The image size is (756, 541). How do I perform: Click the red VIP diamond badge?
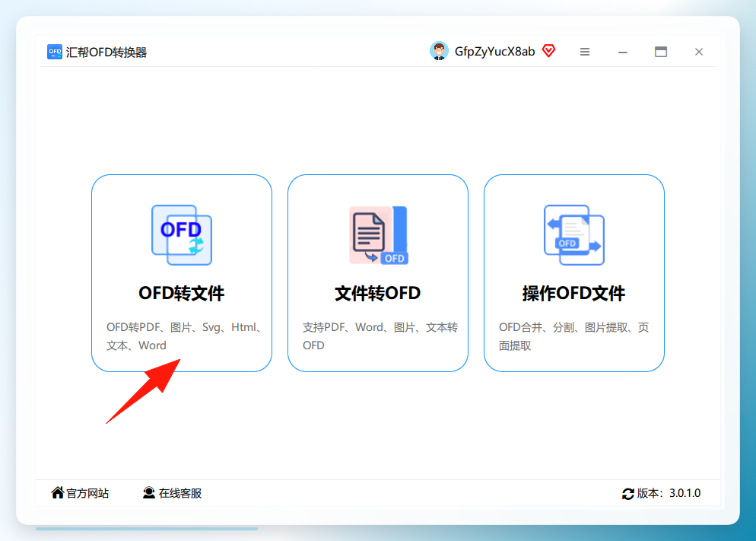548,51
